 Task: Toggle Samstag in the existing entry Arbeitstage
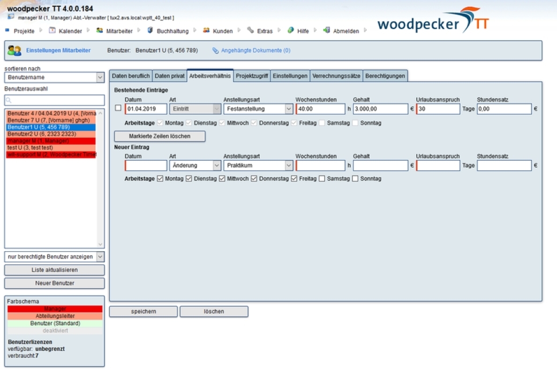[322, 123]
